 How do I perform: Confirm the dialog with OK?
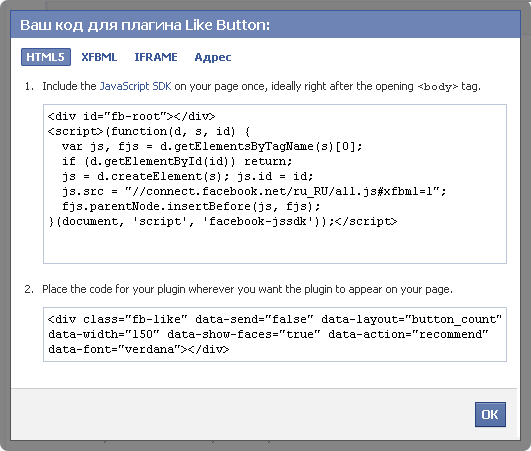pos(490,414)
